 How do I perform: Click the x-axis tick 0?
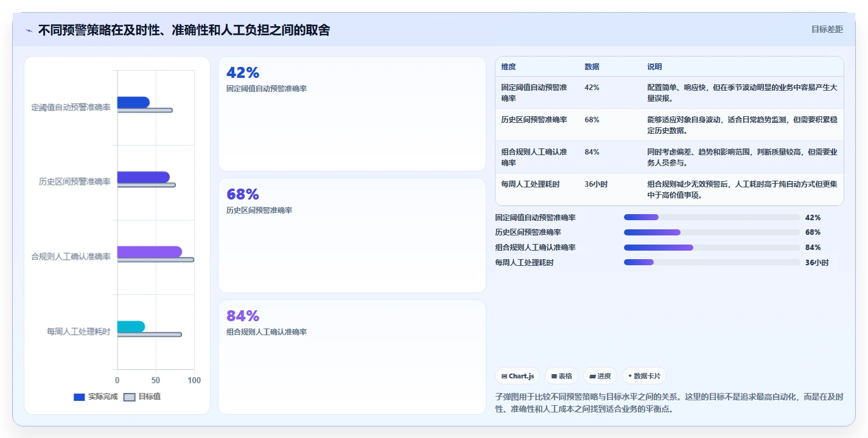(x=117, y=380)
